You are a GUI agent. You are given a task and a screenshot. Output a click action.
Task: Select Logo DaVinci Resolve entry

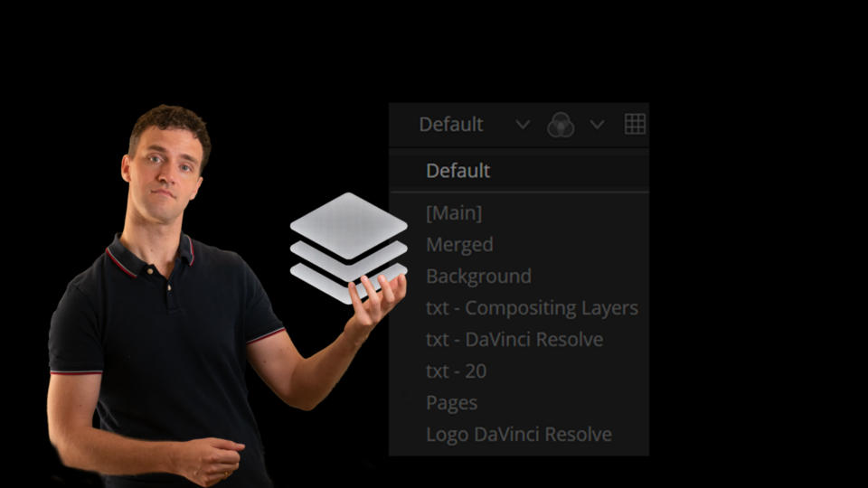pyautogui.click(x=519, y=435)
